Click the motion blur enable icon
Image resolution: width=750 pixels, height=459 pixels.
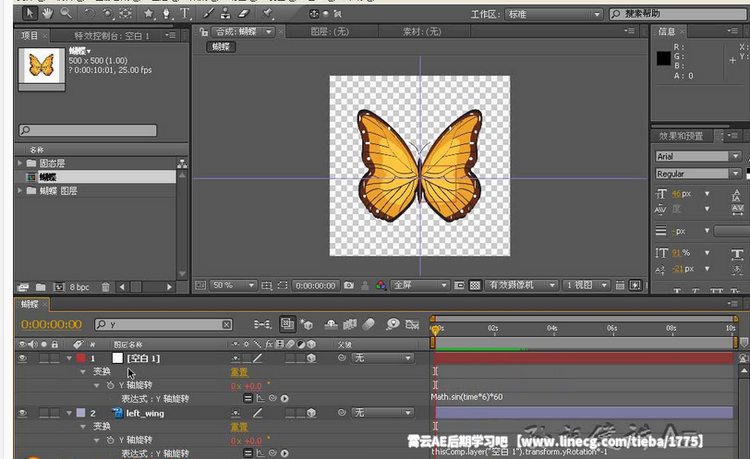pyautogui.click(x=368, y=325)
